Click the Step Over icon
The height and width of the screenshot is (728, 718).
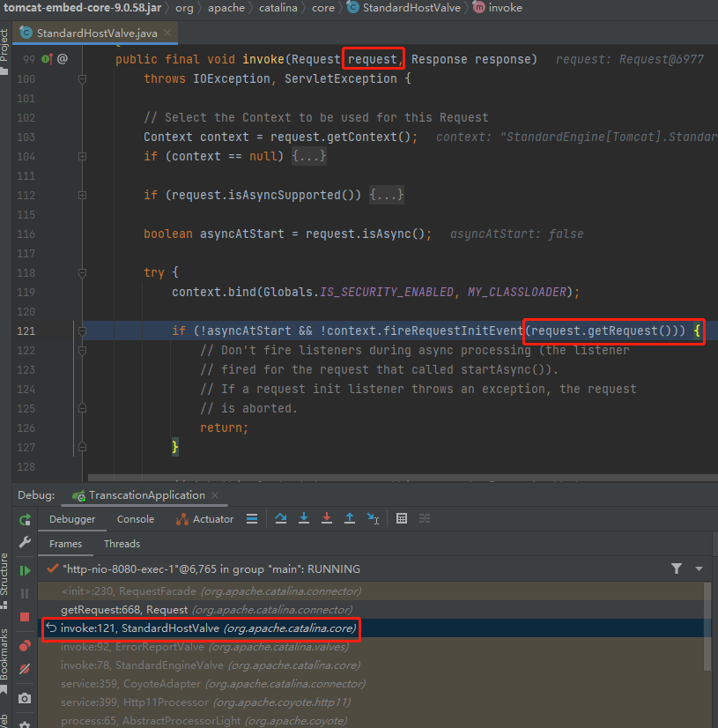point(281,518)
